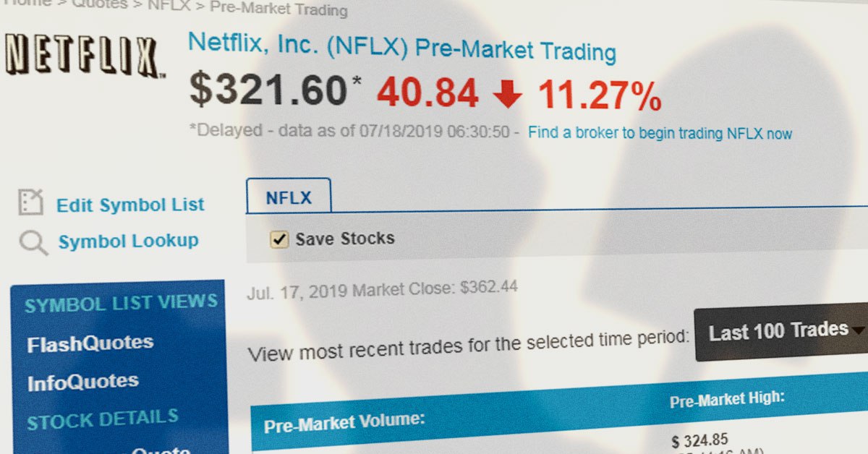Viewport: 868px width, 454px height.
Task: Click the Netflix, Inc. (NFLX) heading
Action: click(401, 47)
